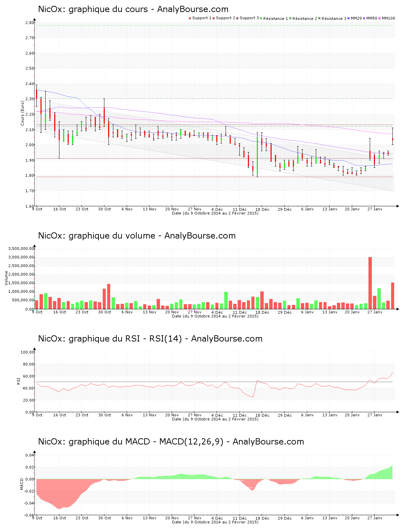Image resolution: width=412 pixels, height=532 pixels.
Task: Click the tallest red volume bar near 27 Janv
Action: [x=370, y=283]
